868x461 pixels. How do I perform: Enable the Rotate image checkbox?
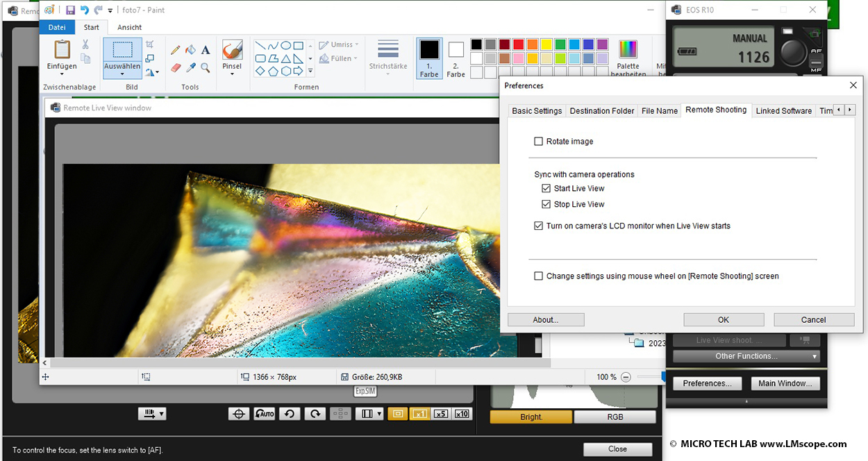pyautogui.click(x=538, y=142)
